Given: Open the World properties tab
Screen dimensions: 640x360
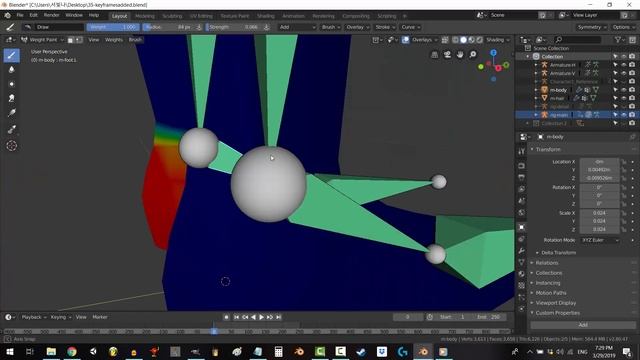Looking at the screenshot, I should click(522, 212).
